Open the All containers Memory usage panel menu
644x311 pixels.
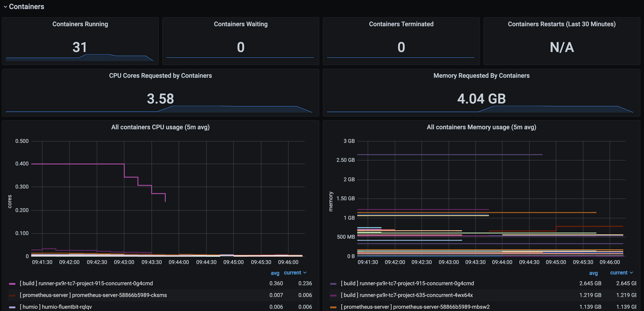point(481,127)
